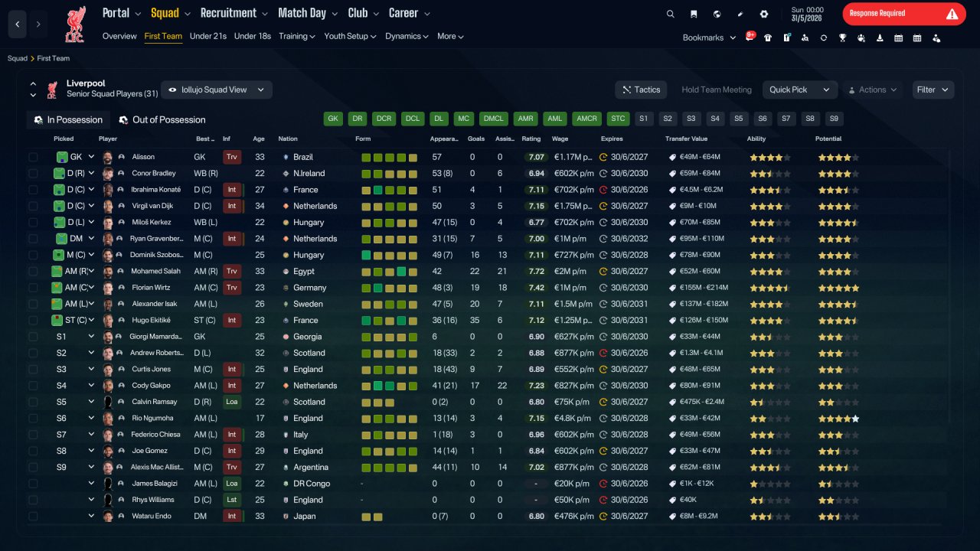Open the Quick Pick dropdown
The image size is (980, 551).
(799, 90)
